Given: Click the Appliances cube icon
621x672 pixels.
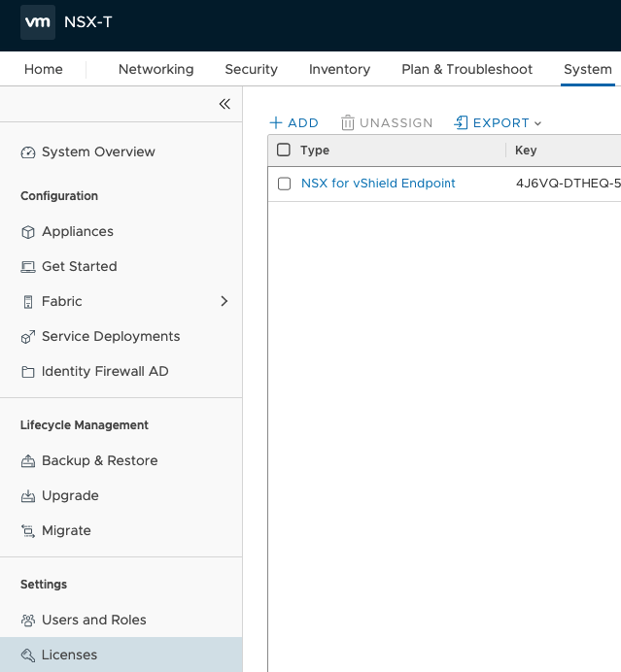Looking at the screenshot, I should pos(27,232).
